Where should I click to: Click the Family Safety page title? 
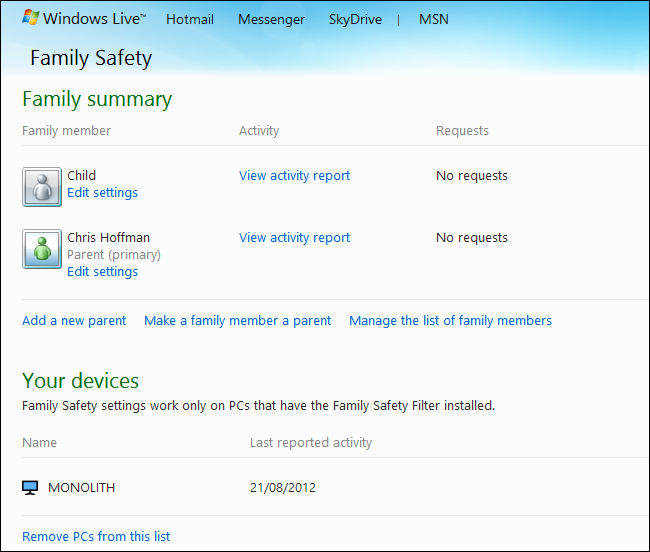[x=91, y=57]
